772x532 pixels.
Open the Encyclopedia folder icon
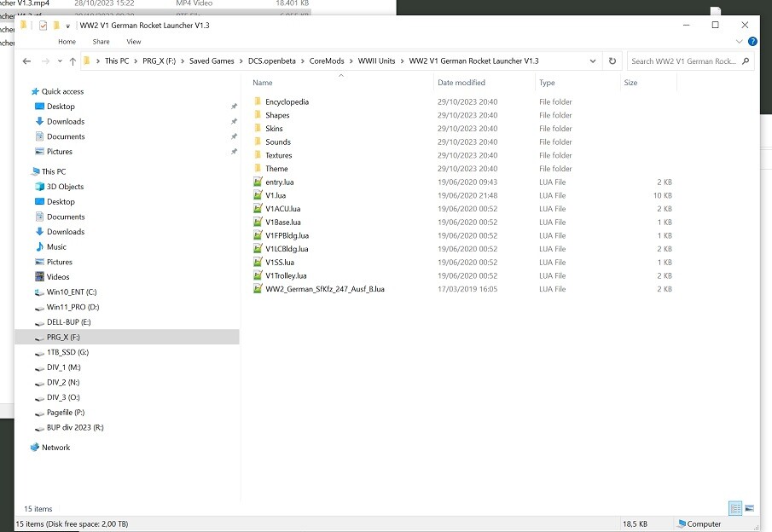tap(258, 101)
